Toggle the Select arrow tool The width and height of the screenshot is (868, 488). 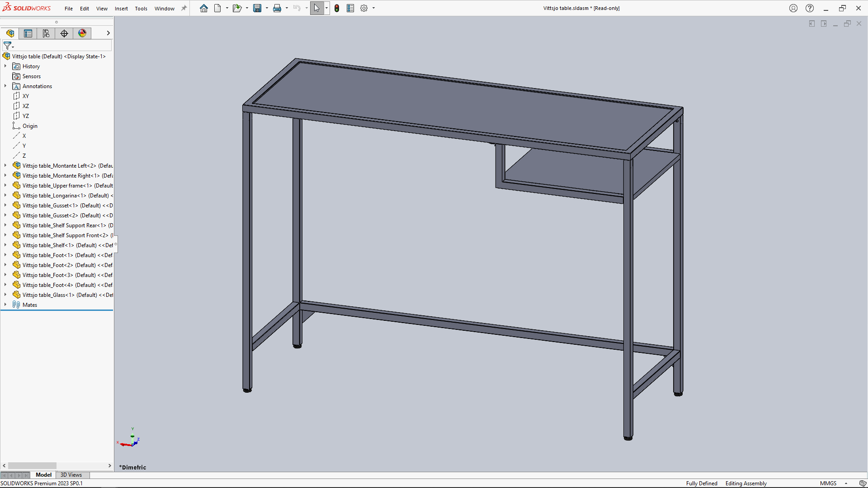pyautogui.click(x=316, y=8)
